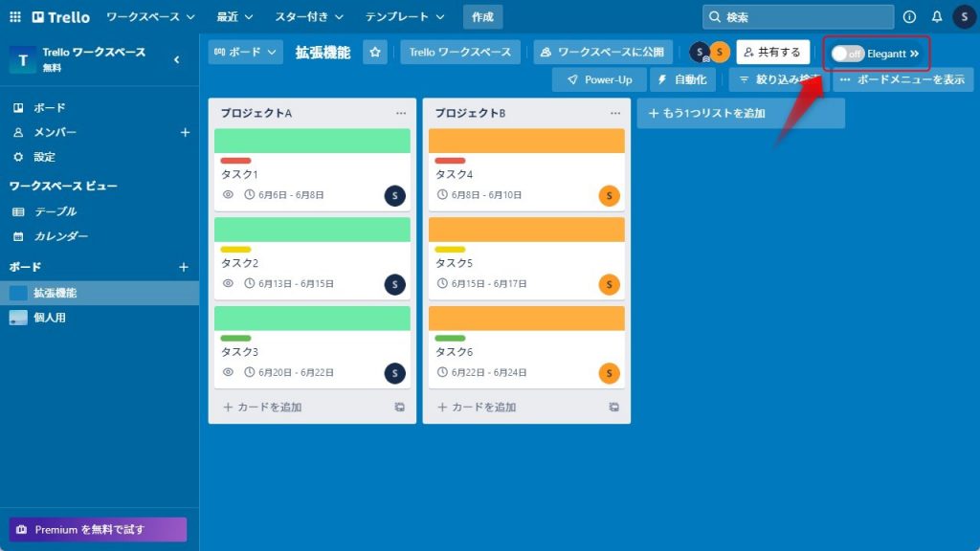Toggle the Elegantt off switch
This screenshot has width=980, height=551.
coord(848,54)
